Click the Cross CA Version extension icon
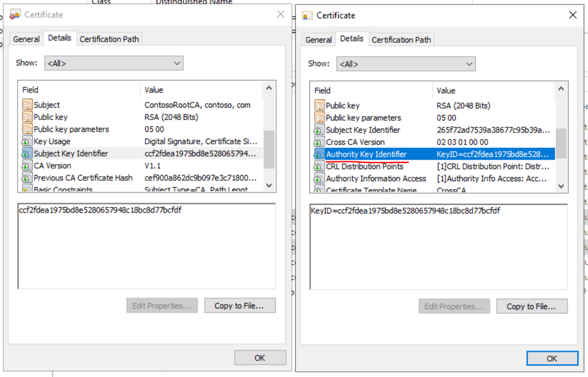The height and width of the screenshot is (377, 588). [320, 142]
